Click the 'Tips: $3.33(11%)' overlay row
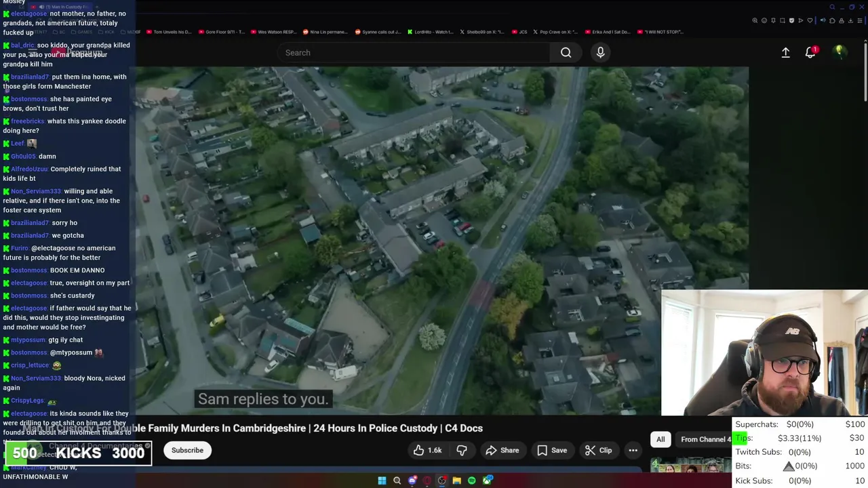Viewport: 868px width, 488px height. click(x=800, y=439)
